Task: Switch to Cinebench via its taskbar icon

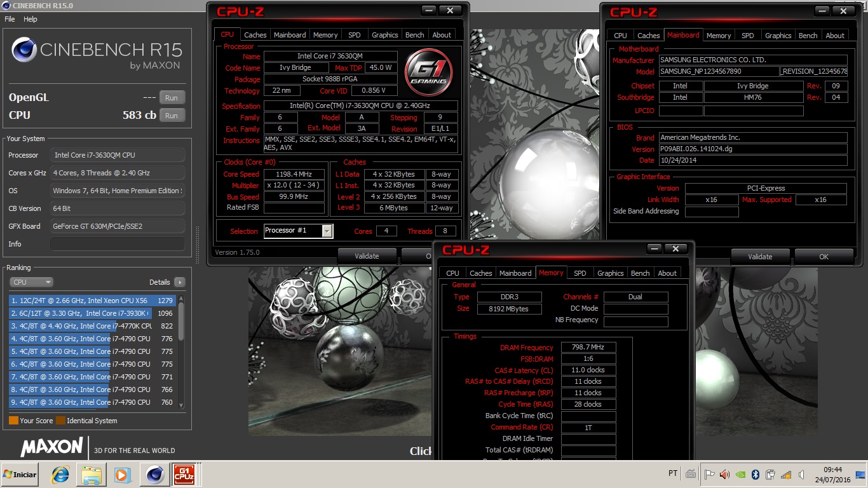Action: (153, 474)
